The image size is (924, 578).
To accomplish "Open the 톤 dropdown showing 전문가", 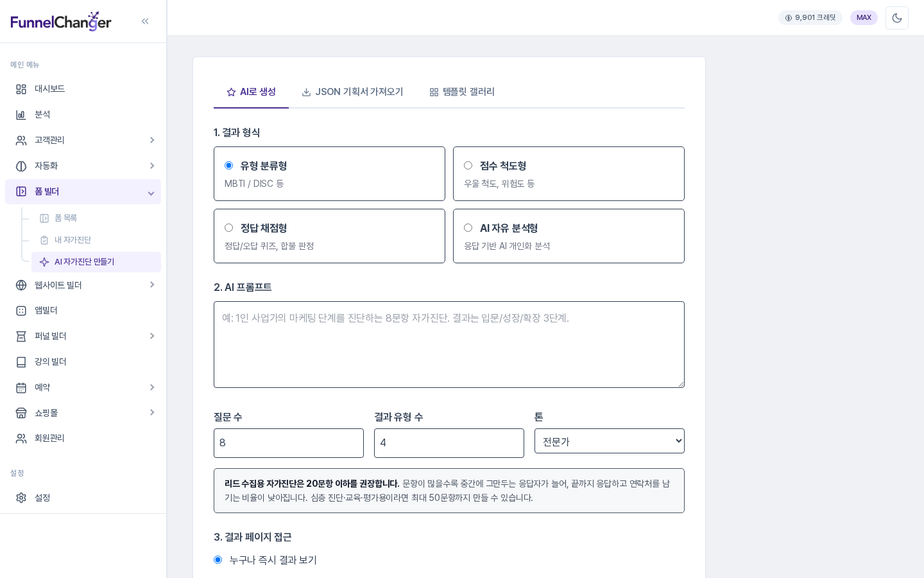I will click(x=610, y=441).
